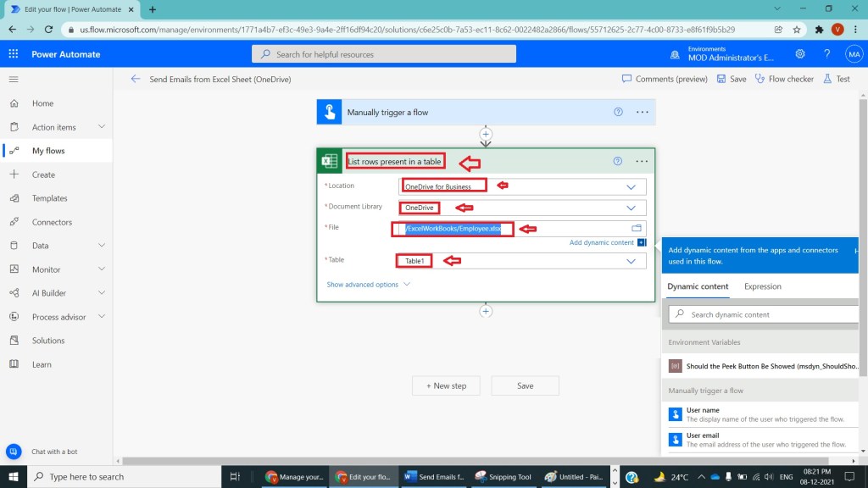Click the Settings gear icon in header
Image resolution: width=868 pixels, height=488 pixels.
pyautogui.click(x=800, y=54)
